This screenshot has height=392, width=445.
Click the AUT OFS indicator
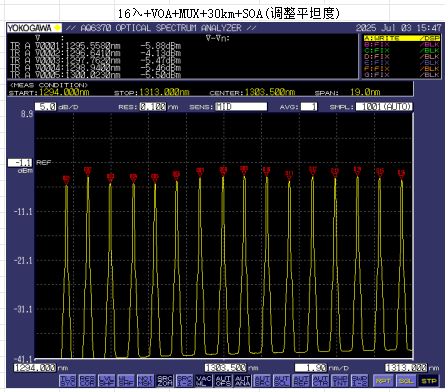click(223, 380)
